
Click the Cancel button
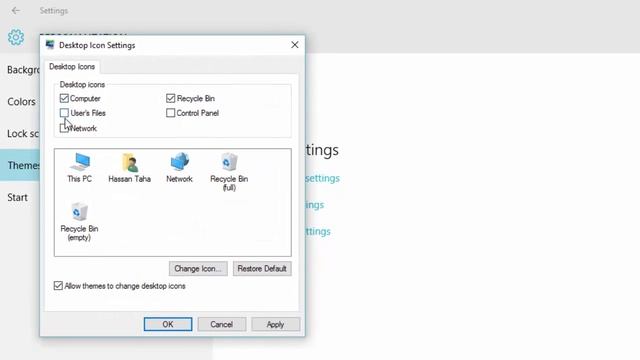point(222,324)
